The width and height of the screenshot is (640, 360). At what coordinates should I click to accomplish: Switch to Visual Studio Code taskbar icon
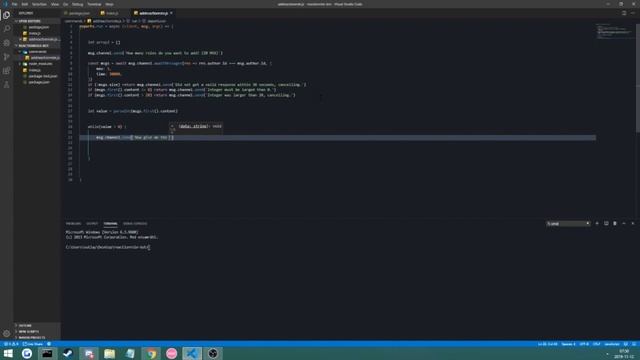click(192, 353)
